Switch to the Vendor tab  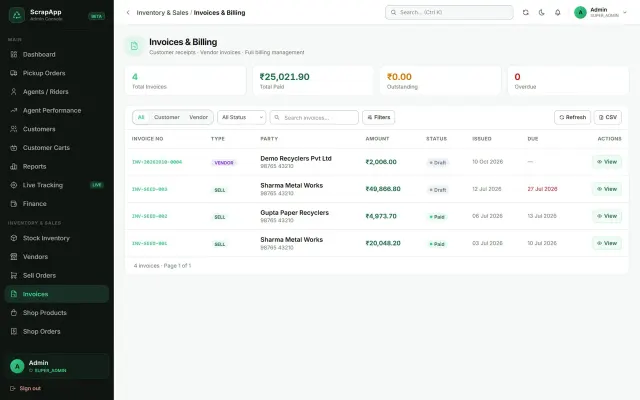199,117
